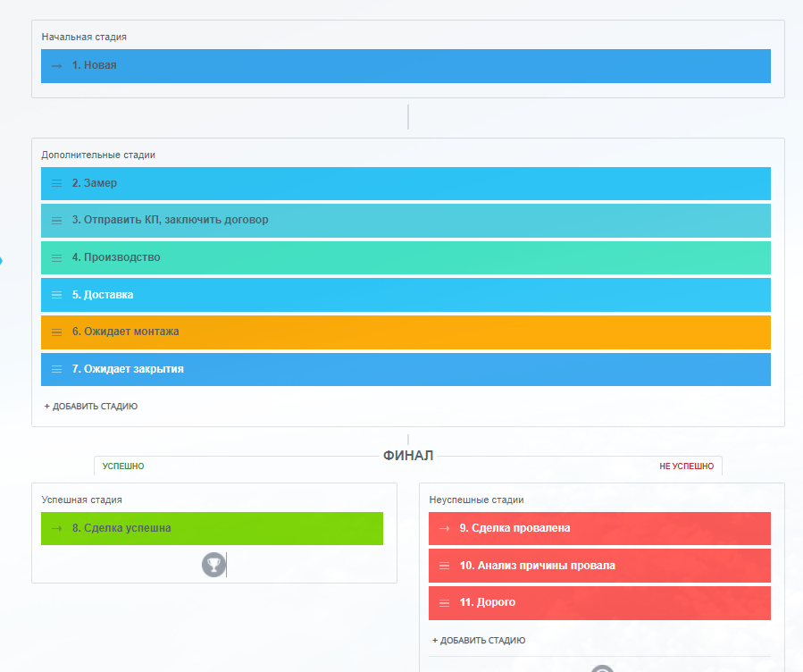
Task: Select the 2. Замер stage bar
Action: coord(406,183)
